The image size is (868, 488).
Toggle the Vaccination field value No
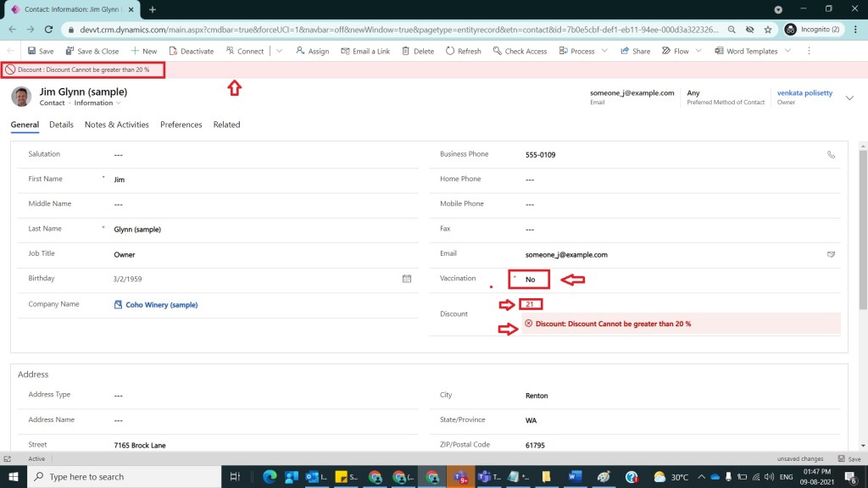[531, 279]
